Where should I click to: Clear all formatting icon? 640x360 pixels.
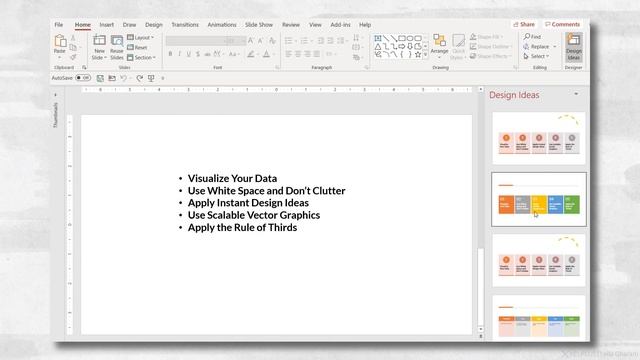click(272, 40)
